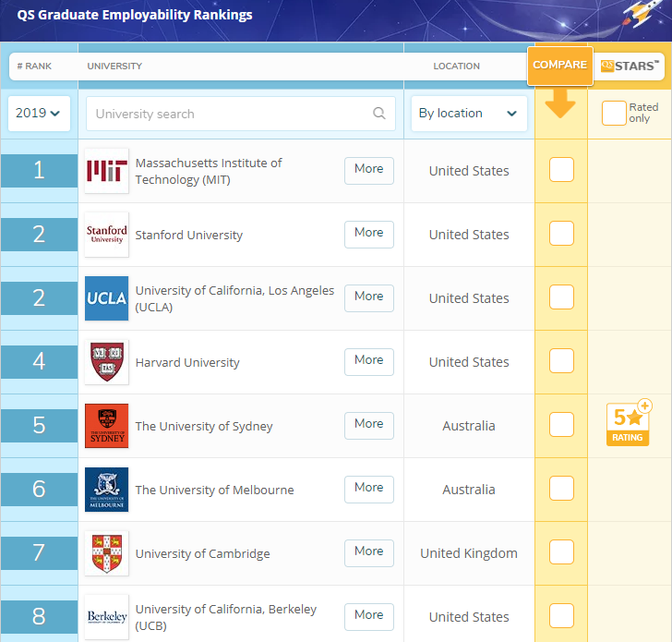Tick compare checkbox for Harvard University

(x=561, y=361)
